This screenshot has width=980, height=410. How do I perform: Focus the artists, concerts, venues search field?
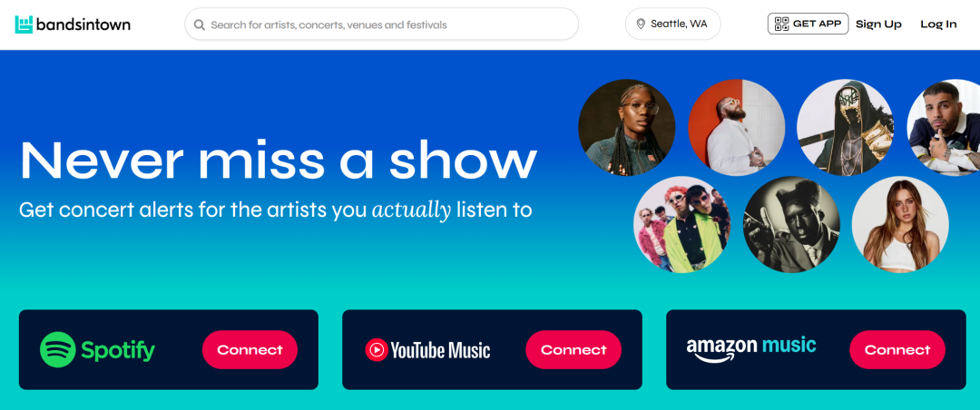[x=381, y=24]
